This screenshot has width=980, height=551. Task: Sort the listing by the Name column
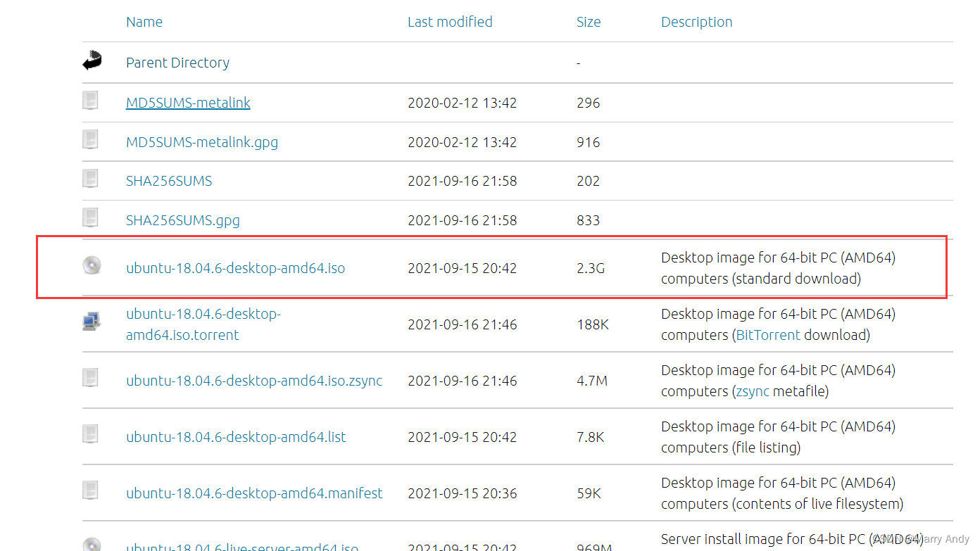pyautogui.click(x=144, y=22)
